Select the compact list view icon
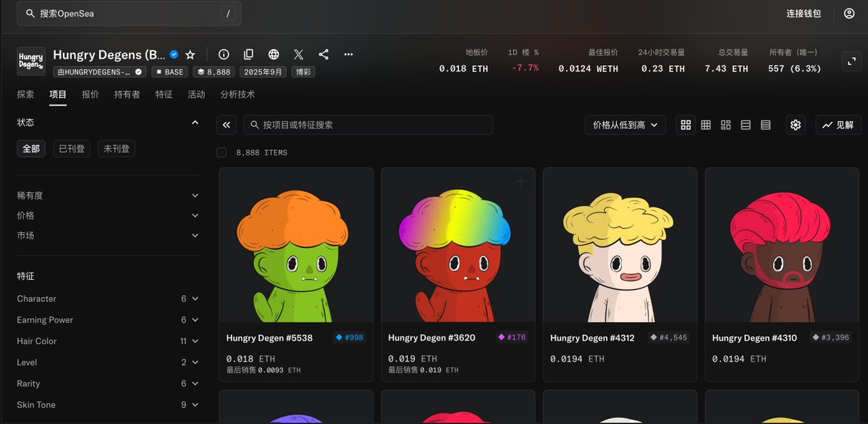This screenshot has width=868, height=424. pyautogui.click(x=746, y=125)
